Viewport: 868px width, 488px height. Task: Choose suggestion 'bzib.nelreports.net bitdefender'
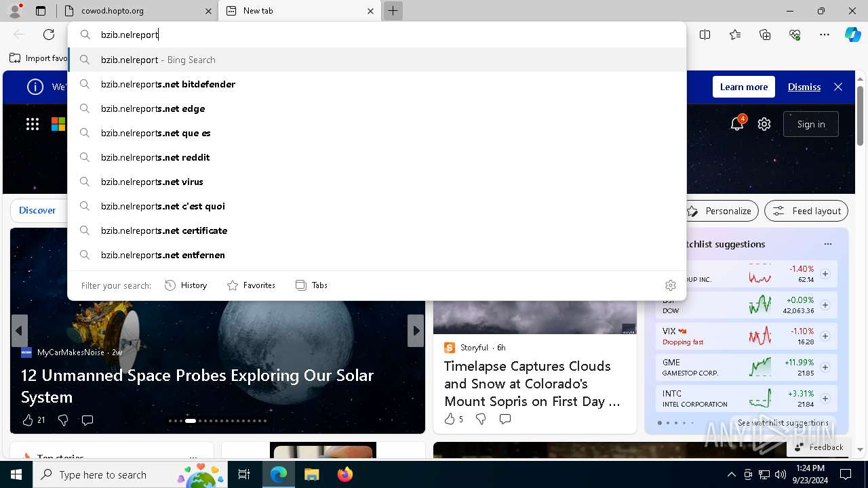coord(377,84)
